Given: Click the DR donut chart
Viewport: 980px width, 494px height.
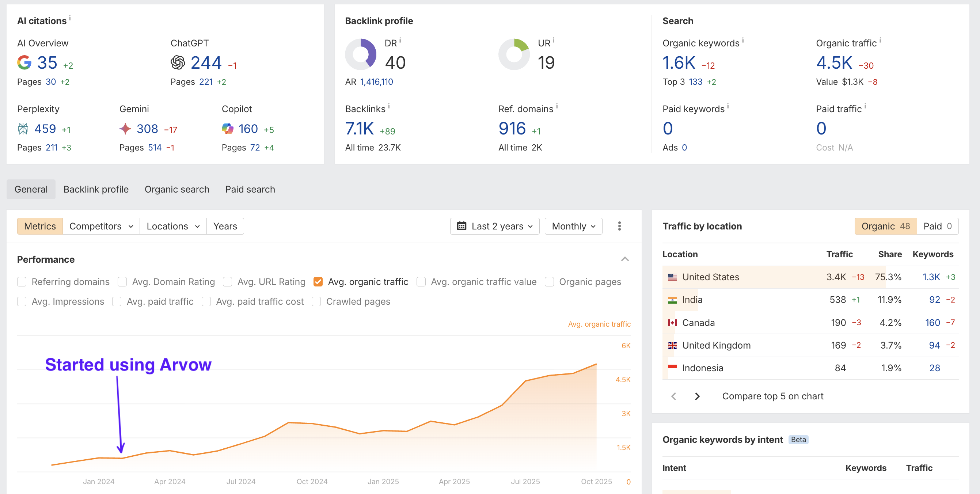Looking at the screenshot, I should pyautogui.click(x=360, y=54).
